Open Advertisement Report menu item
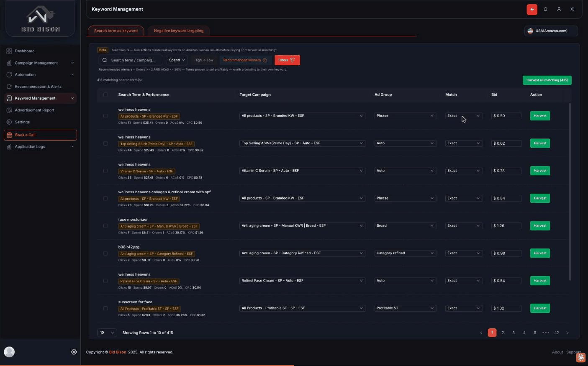This screenshot has height=366, width=588. 40,110
